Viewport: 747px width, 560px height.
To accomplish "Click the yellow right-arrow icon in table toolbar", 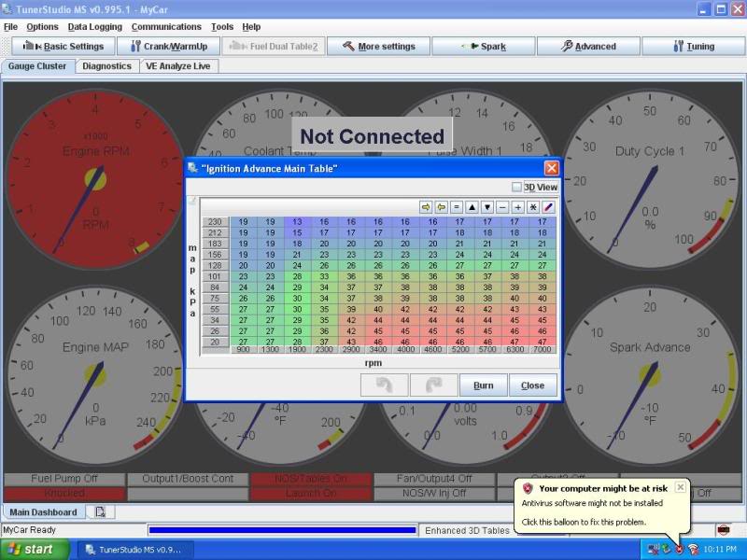I will pyautogui.click(x=427, y=206).
